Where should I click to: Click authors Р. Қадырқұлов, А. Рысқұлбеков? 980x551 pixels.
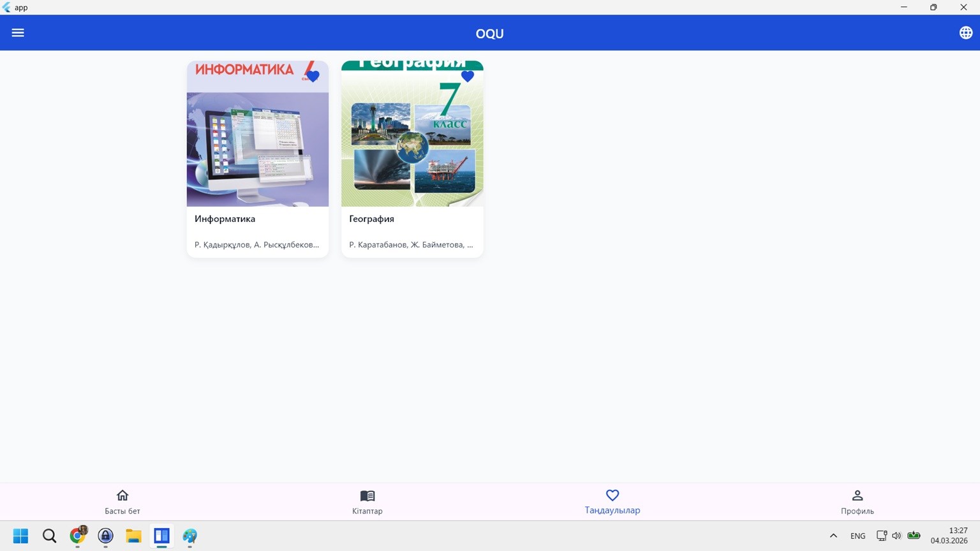(256, 245)
